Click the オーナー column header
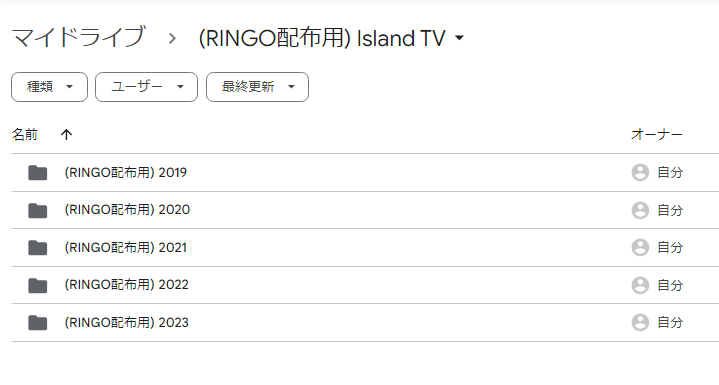The height and width of the screenshot is (385, 719). (657, 135)
